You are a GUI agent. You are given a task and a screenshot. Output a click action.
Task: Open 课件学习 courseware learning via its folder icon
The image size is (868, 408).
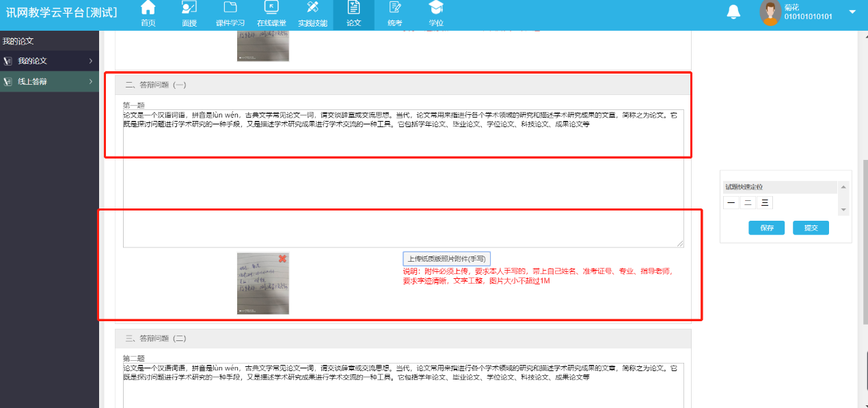[230, 12]
